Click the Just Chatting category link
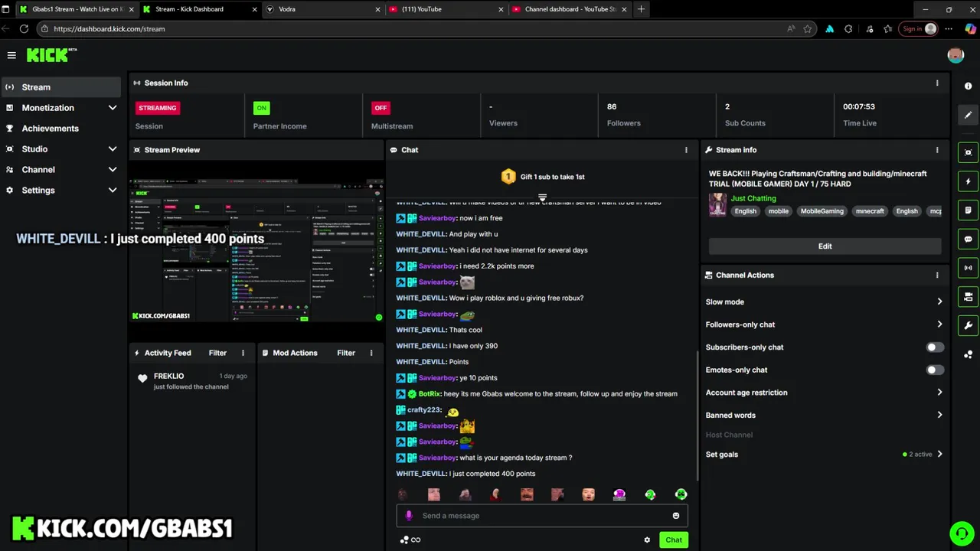This screenshot has height=551, width=980. point(753,198)
